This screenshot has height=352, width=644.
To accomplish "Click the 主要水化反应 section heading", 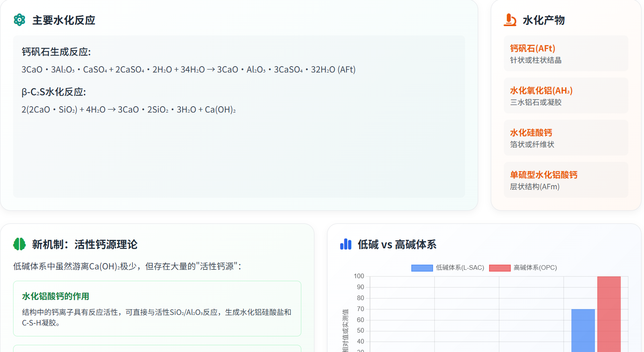I will (x=64, y=20).
